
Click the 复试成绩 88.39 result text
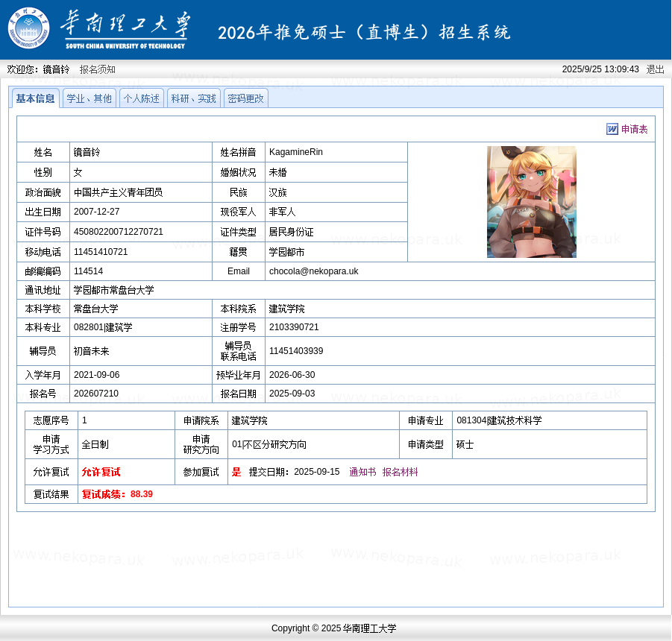point(117,494)
